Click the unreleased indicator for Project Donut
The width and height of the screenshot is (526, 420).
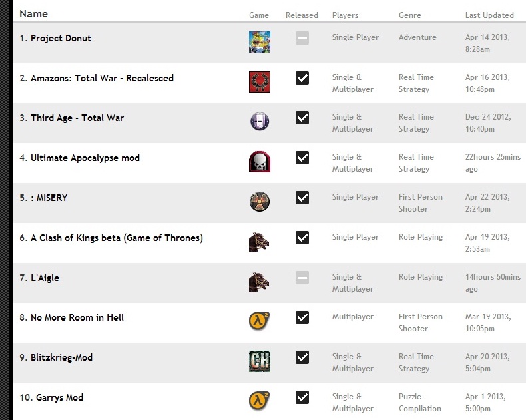(302, 38)
